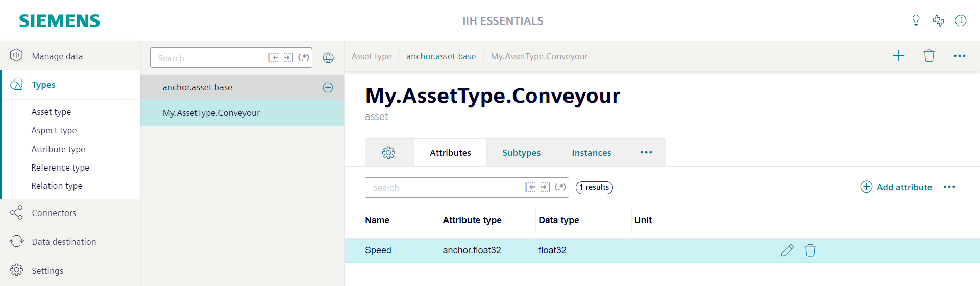Switch to the Attributes tab
This screenshot has height=286, width=980.
(450, 153)
